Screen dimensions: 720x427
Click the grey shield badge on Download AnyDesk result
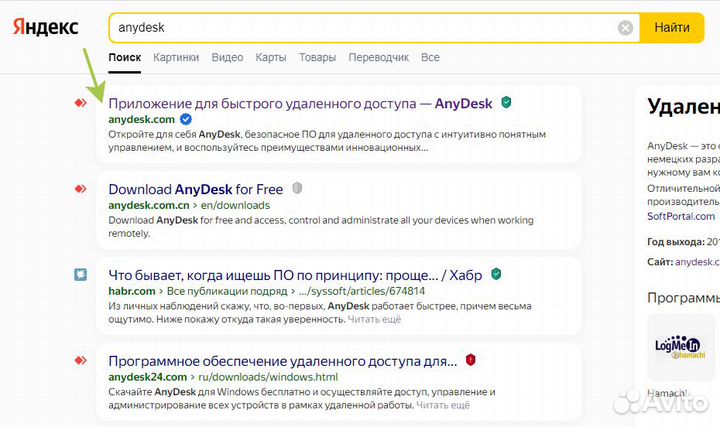[297, 188]
